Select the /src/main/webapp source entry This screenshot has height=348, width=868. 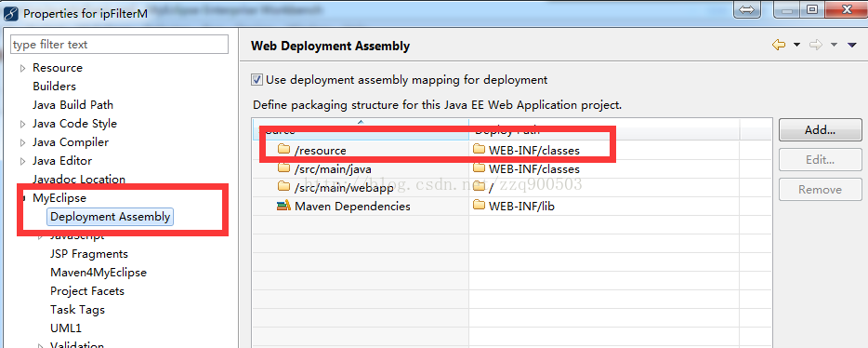345,188
